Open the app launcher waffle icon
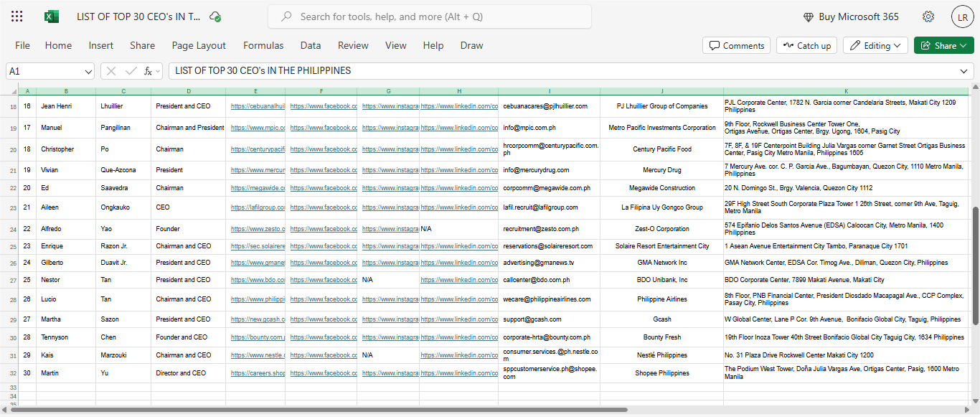The width and height of the screenshot is (980, 417). click(17, 17)
